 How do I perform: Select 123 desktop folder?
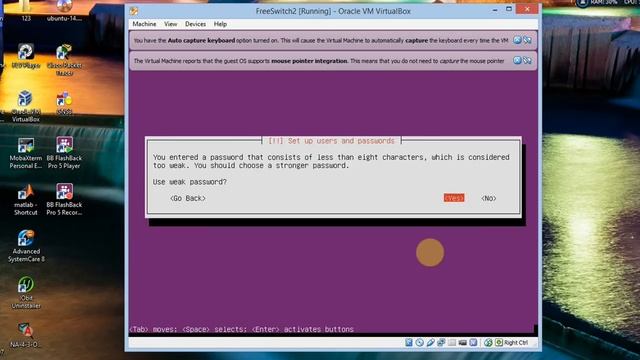[26, 11]
